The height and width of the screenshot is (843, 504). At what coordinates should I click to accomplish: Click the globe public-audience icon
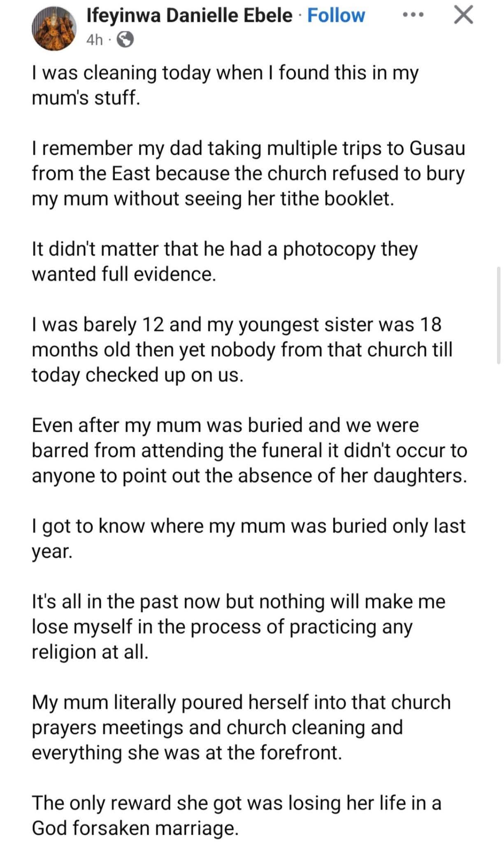(x=125, y=40)
